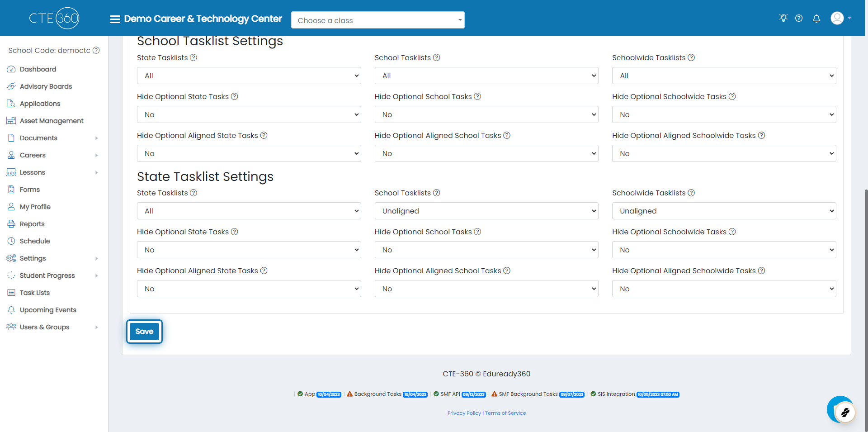The height and width of the screenshot is (432, 868).
Task: Open the chat widget bubble icon
Action: (841, 409)
